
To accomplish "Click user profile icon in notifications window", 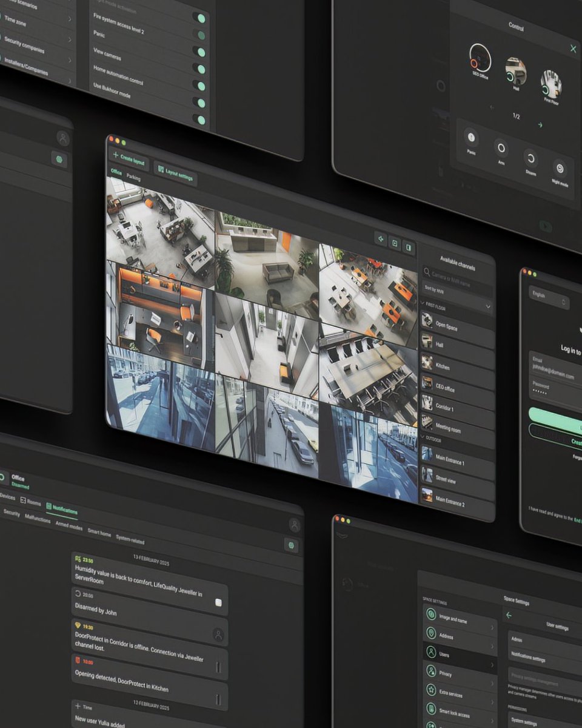I will 295,525.
